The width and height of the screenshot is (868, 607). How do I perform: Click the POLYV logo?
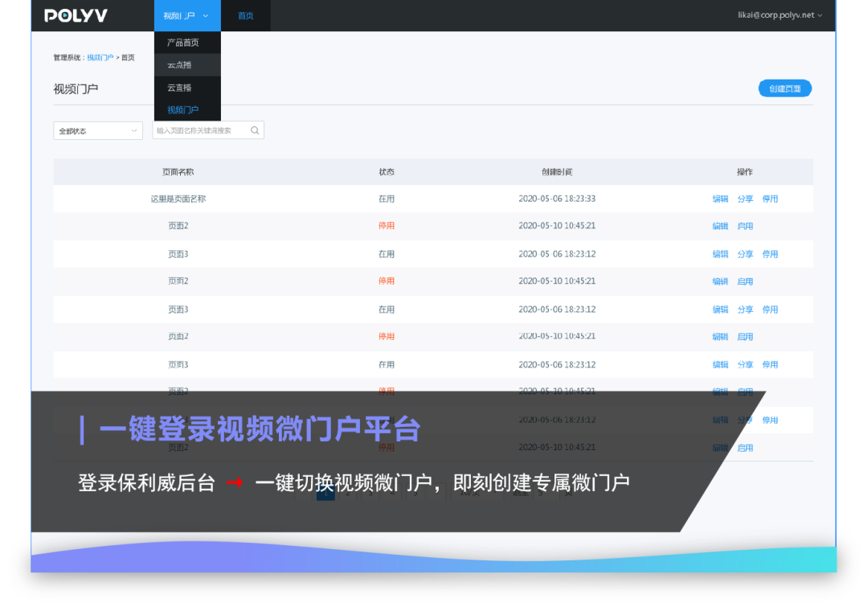[x=76, y=15]
